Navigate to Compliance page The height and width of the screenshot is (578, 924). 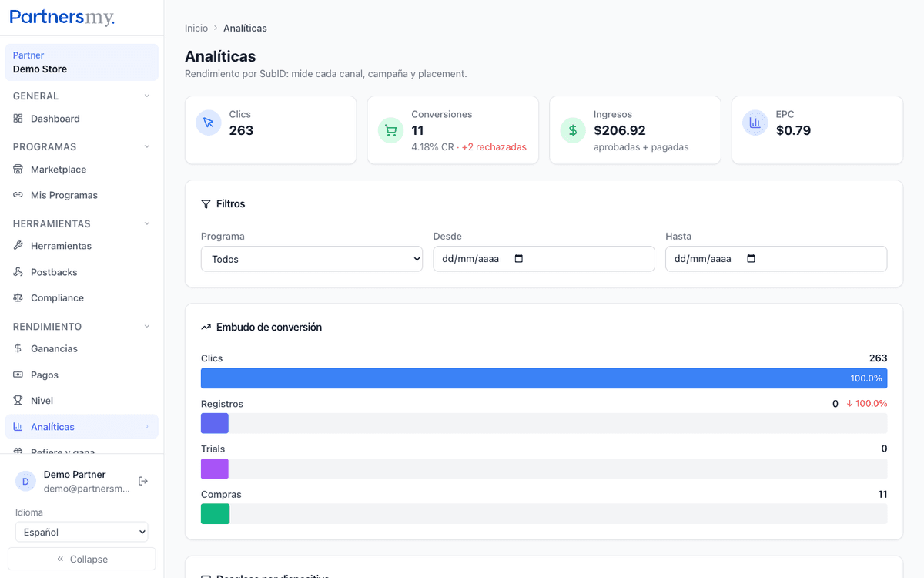coord(82,297)
